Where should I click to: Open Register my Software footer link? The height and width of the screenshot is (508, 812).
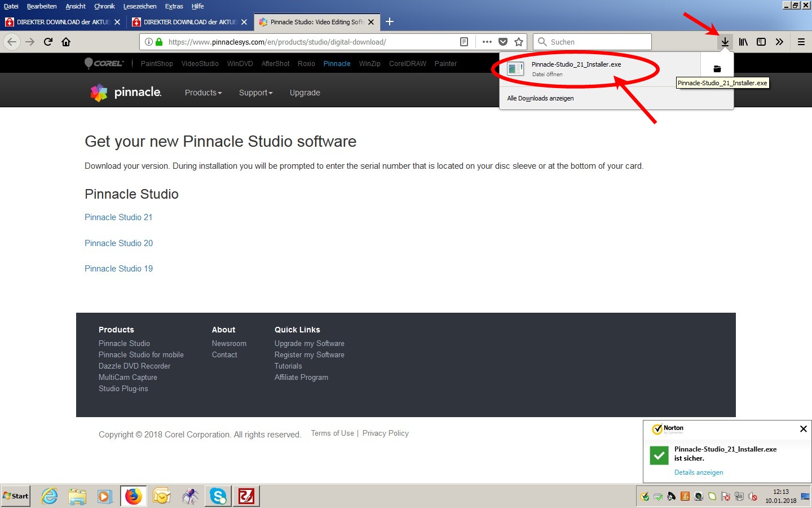(x=309, y=354)
